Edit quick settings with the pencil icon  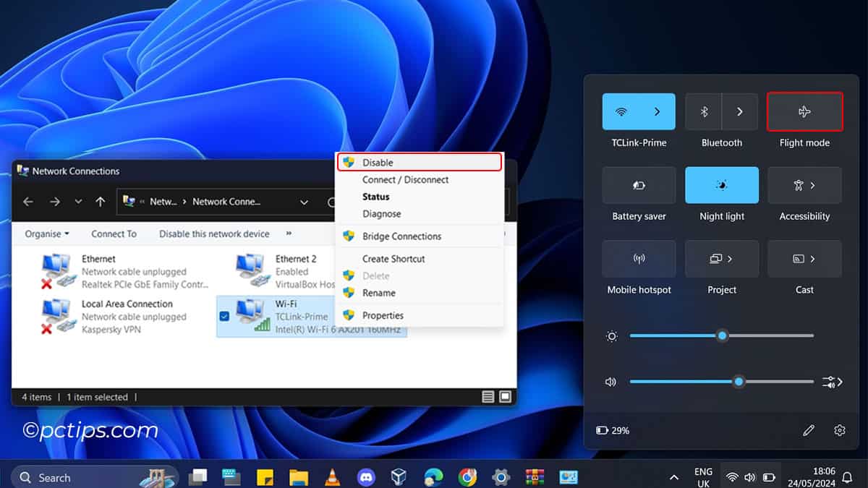coord(809,430)
